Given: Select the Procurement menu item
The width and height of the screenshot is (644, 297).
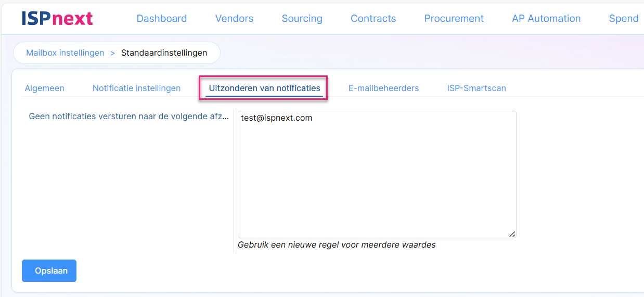Looking at the screenshot, I should [x=454, y=18].
